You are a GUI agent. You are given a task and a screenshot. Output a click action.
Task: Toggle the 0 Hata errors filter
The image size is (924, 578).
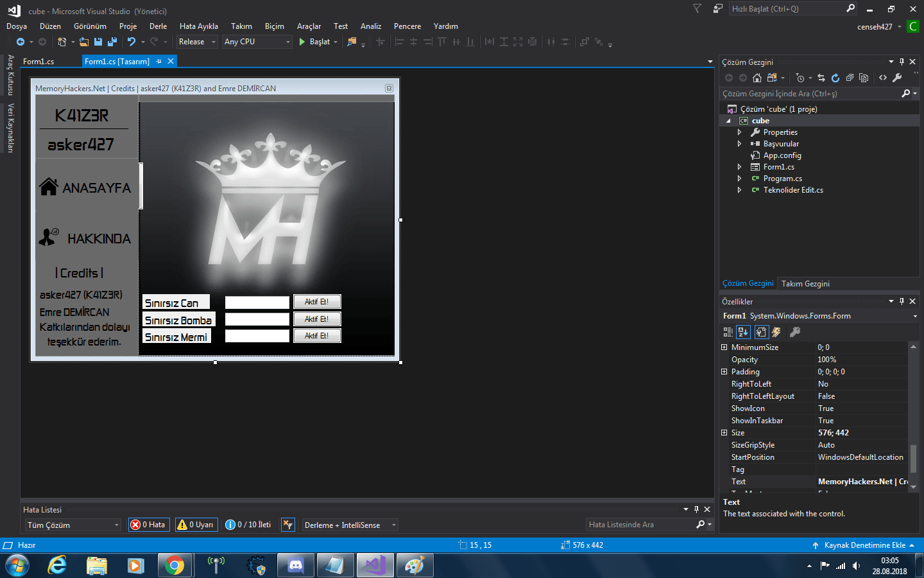click(x=148, y=525)
